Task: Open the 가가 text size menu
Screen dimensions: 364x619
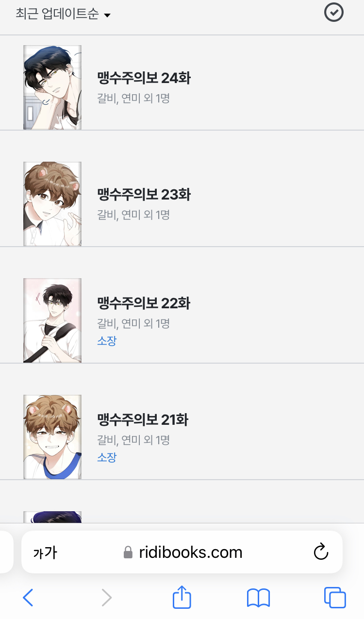Action: tap(45, 552)
